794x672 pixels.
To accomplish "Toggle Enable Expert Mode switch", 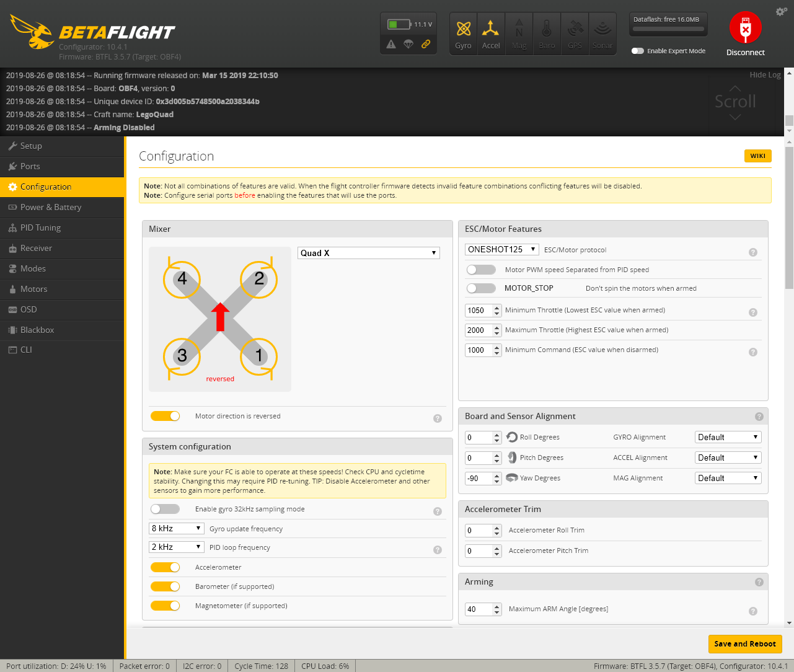I will pyautogui.click(x=638, y=51).
